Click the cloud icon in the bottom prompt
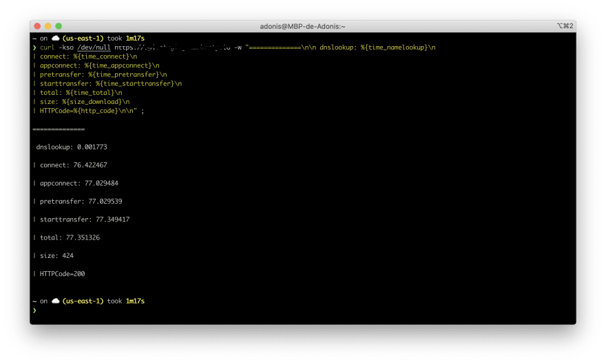This screenshot has width=606, height=364. coord(56,301)
